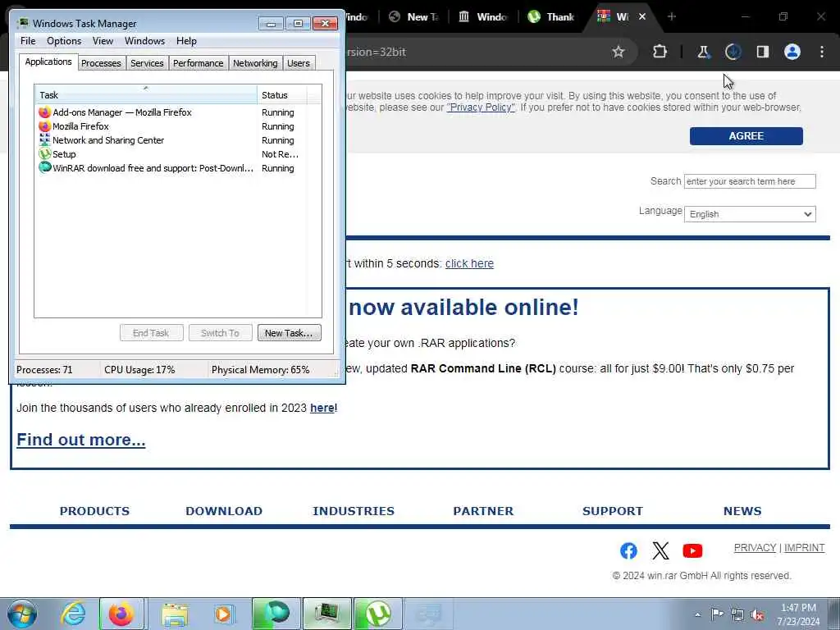Switch to the New Tab browser tab

pyautogui.click(x=413, y=16)
